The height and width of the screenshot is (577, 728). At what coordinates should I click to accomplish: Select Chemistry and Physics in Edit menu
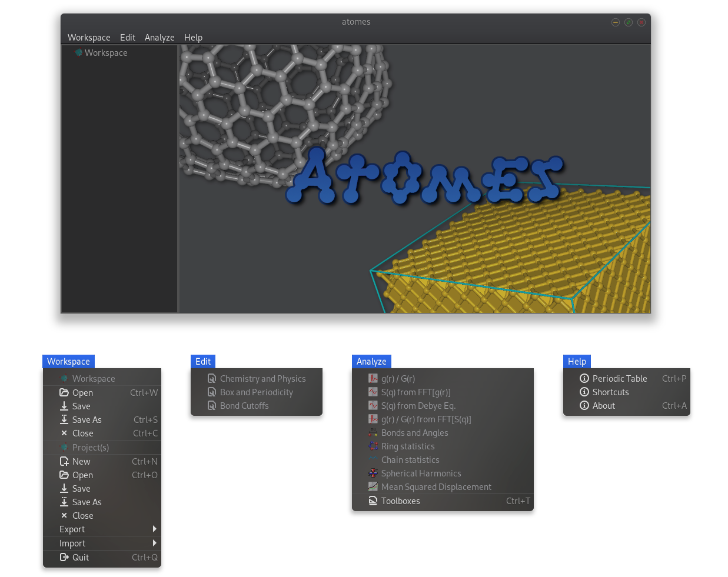[262, 379]
